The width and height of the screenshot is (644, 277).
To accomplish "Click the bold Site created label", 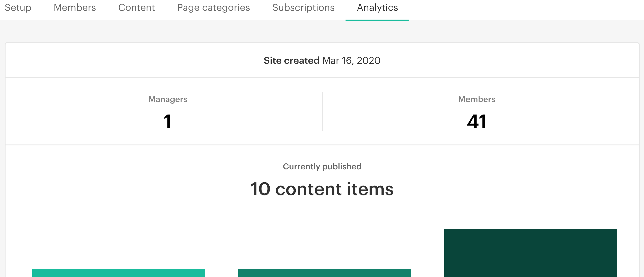I will click(x=292, y=60).
